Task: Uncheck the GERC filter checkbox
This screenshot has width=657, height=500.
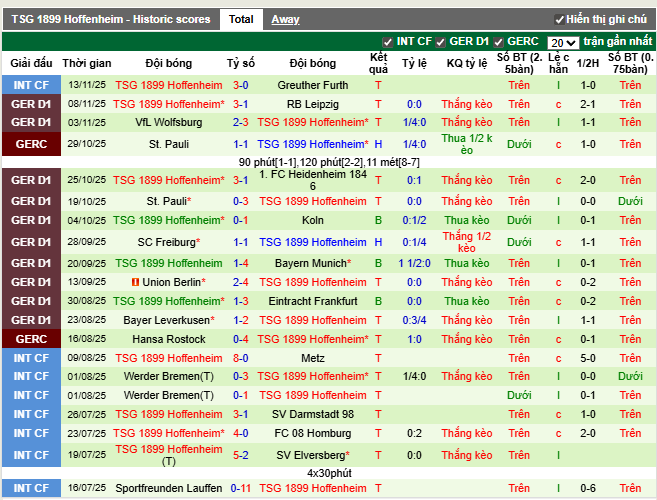Action: tap(498, 42)
